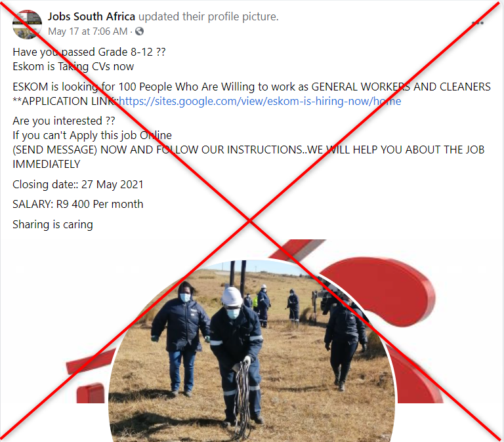Open the post options three-dot menu
This screenshot has height=442, width=504.
point(478,23)
